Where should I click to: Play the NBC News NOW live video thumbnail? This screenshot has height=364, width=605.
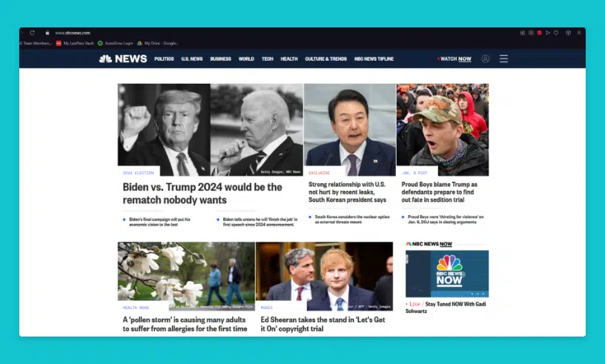click(447, 274)
